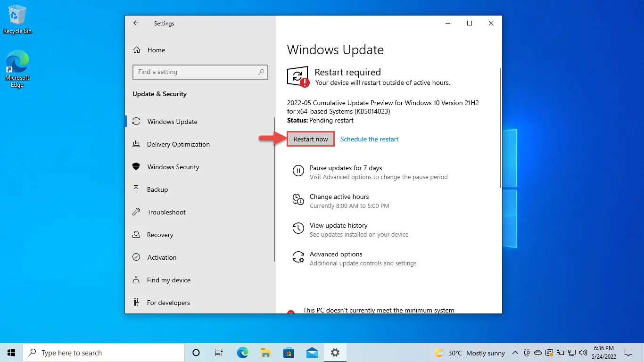Click the Meet Now tray icon
The width and height of the screenshot is (644, 362).
pos(526,353)
